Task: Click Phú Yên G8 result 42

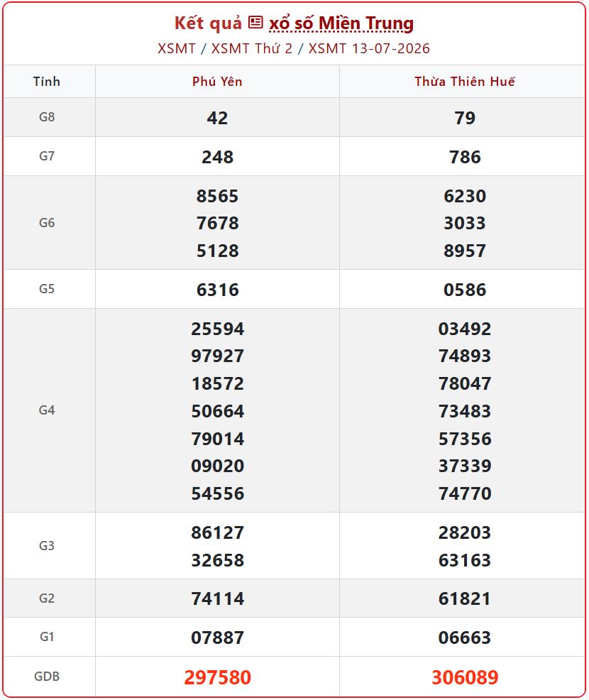Action: pos(217,118)
